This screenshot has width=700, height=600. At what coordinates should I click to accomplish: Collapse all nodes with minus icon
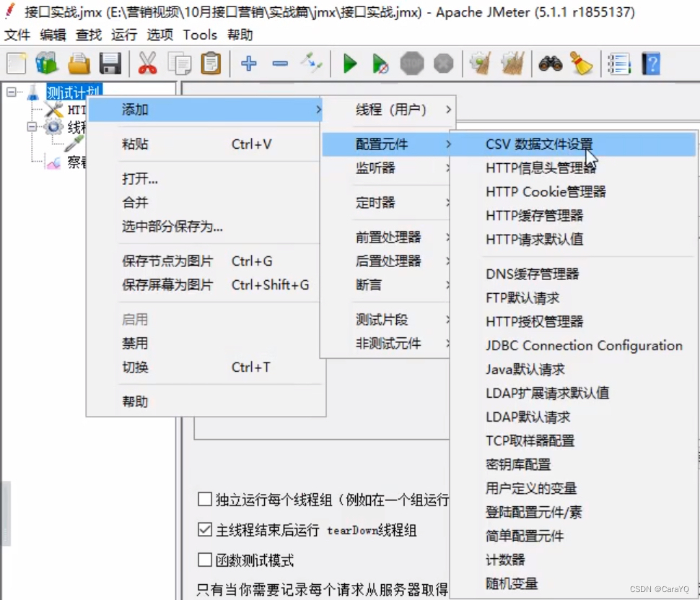(280, 64)
